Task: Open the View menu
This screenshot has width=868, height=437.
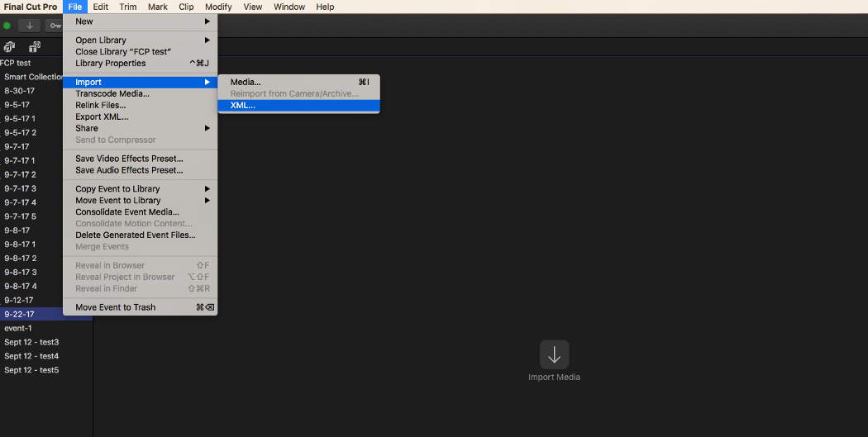Action: (252, 7)
